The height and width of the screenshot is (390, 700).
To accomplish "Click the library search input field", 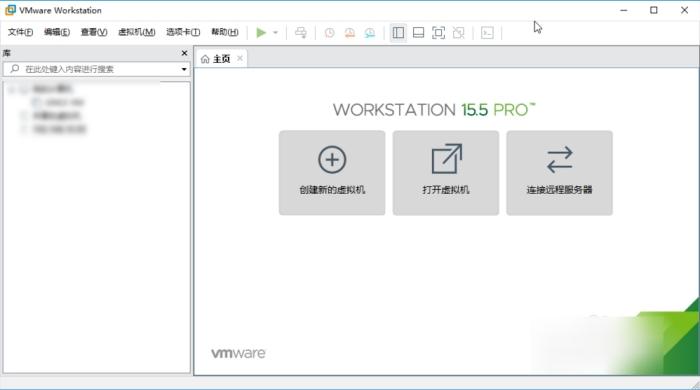I will [97, 69].
